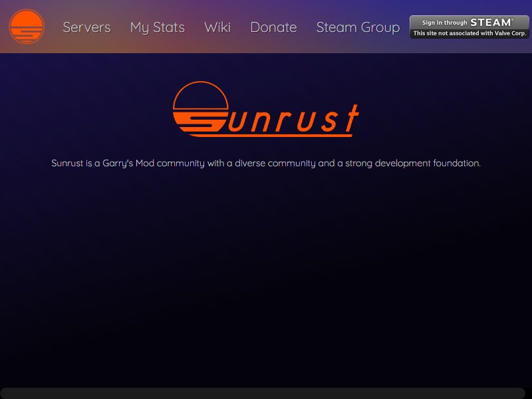Click the horizontal scrollbar at the bottom
The image size is (532, 399).
263,393
